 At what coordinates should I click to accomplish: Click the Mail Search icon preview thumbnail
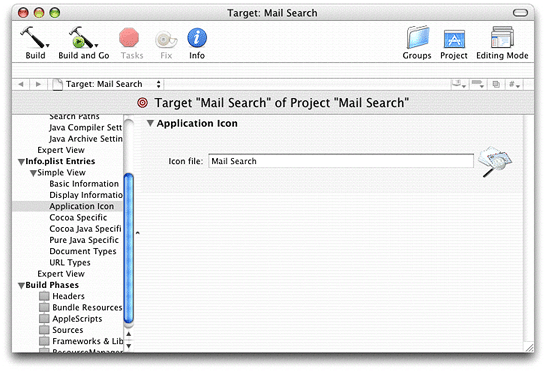click(x=495, y=161)
